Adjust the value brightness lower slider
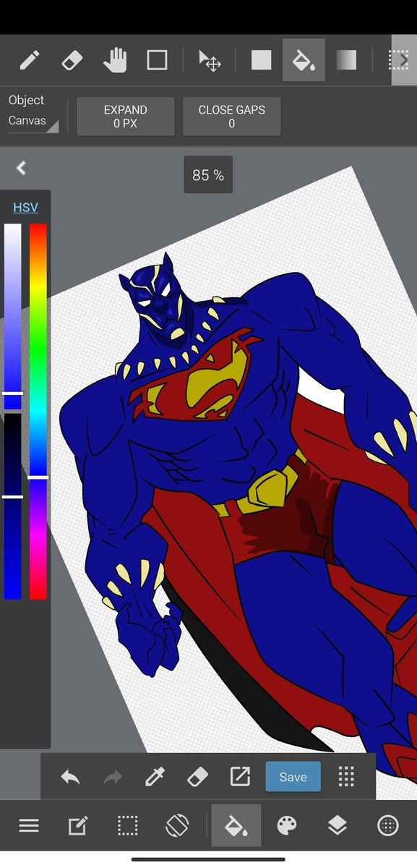The height and width of the screenshot is (868, 417). 13,506
